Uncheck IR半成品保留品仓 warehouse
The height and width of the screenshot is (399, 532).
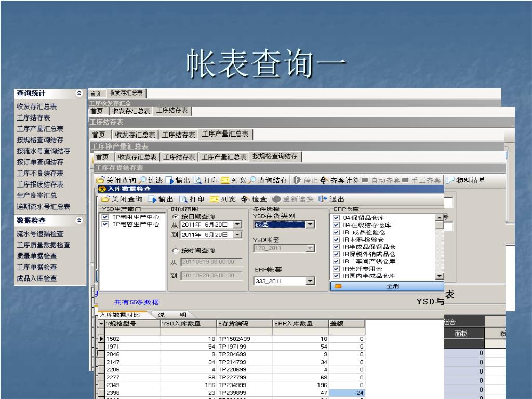tap(336, 247)
